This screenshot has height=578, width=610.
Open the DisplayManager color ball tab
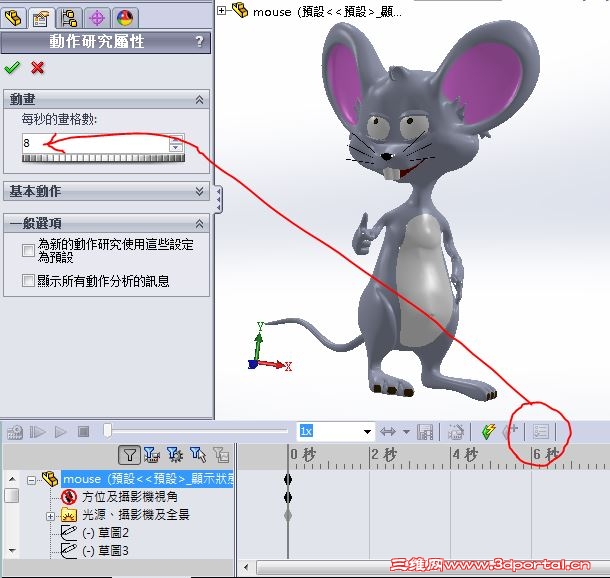coord(124,18)
